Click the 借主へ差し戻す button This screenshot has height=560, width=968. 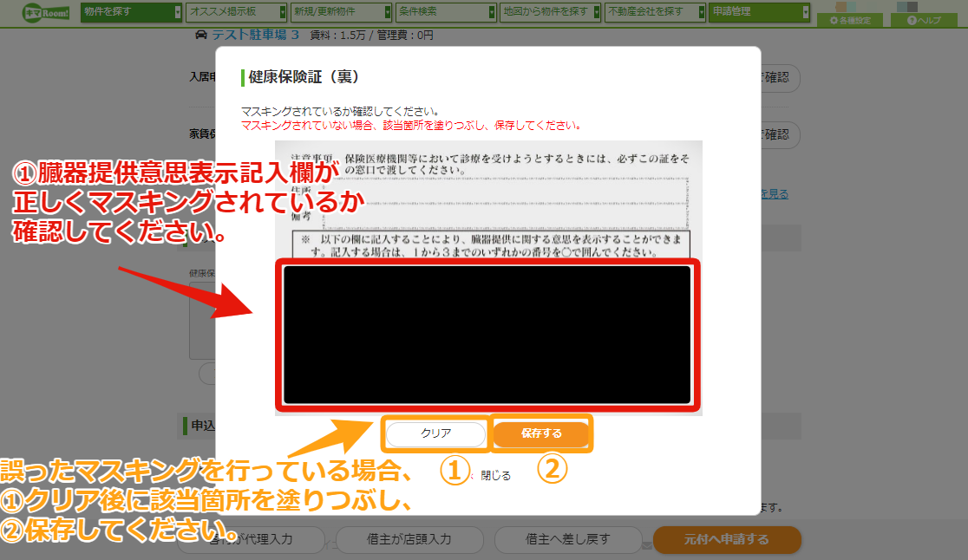coord(568,540)
